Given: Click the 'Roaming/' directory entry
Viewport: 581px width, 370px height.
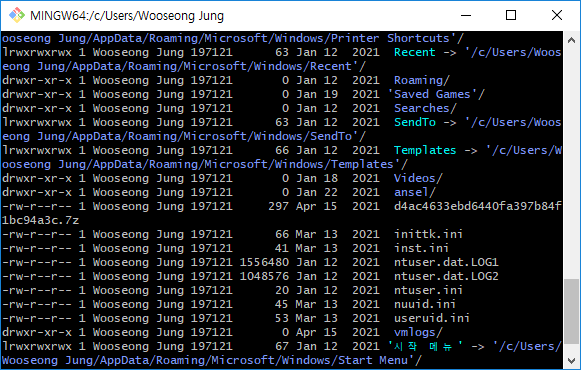Looking at the screenshot, I should point(422,80).
